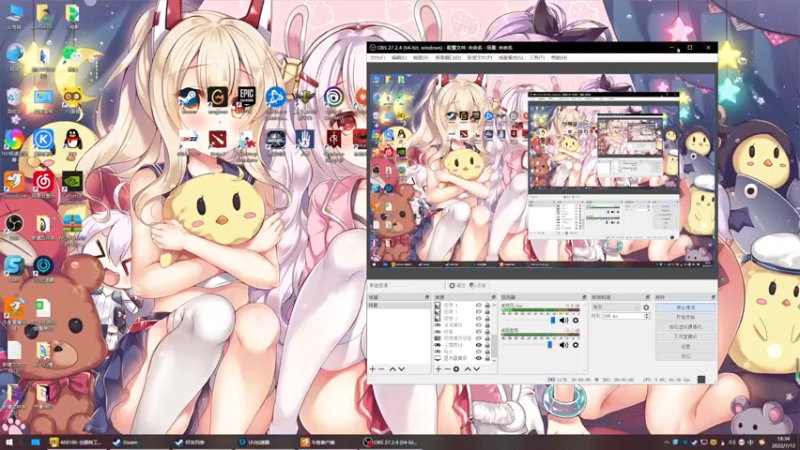The height and width of the screenshot is (450, 800).
Task: Open 编辑(E) menu in OBS
Action: (x=398, y=58)
